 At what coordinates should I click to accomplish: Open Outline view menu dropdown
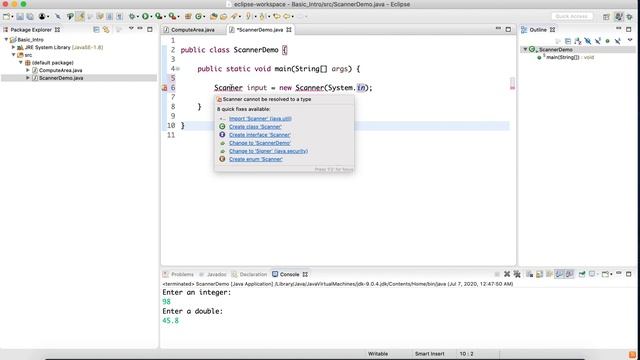click(x=630, y=40)
